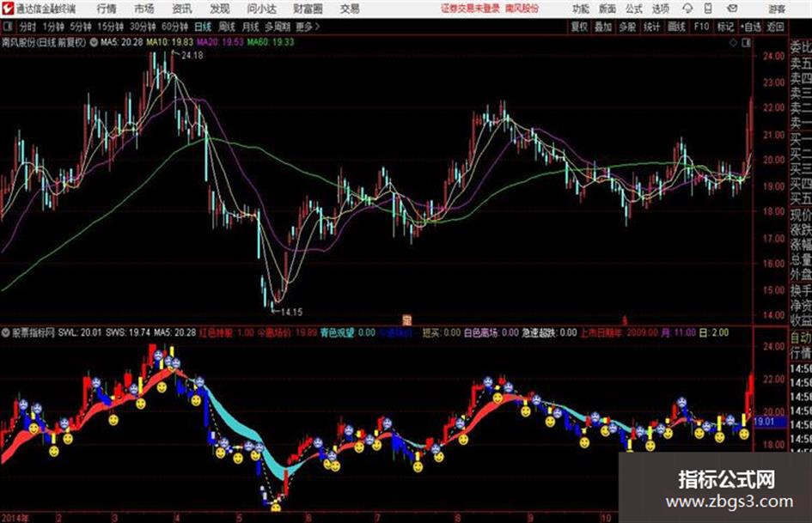812x523 pixels.
Task: Click the panel layout icon left of 分时
Action: (x=7, y=27)
